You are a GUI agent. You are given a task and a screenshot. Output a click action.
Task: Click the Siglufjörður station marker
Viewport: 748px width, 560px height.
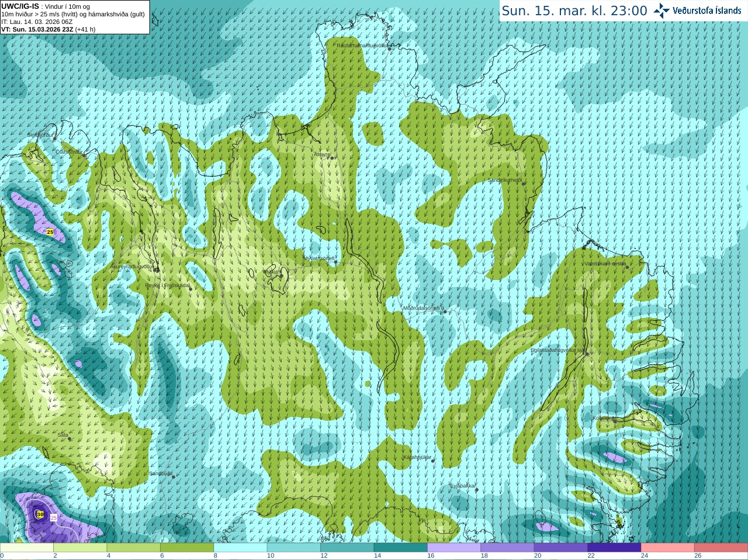pyautogui.click(x=55, y=139)
